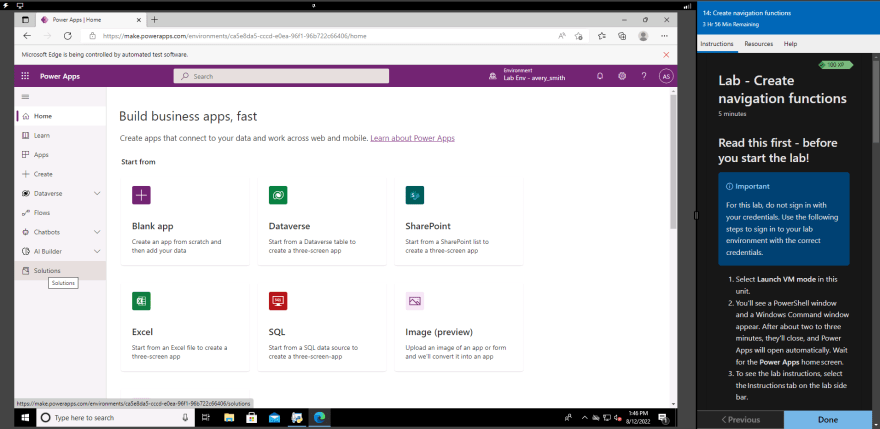
Task: Expand the AI Builder navigation chevron
Action: click(x=97, y=251)
